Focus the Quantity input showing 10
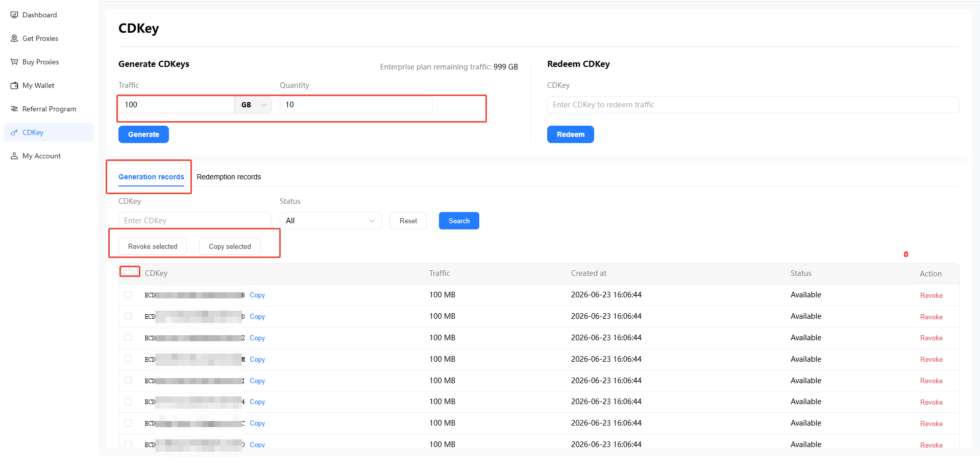 [x=356, y=105]
